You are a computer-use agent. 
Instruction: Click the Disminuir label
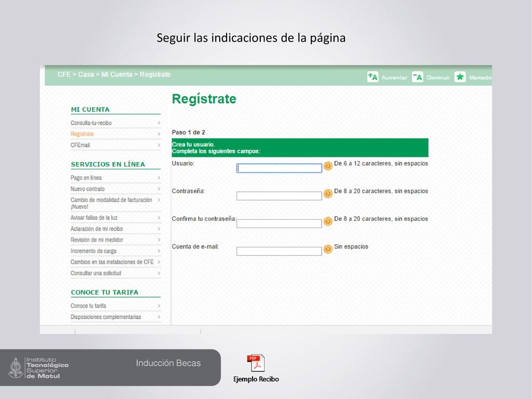[x=438, y=78]
